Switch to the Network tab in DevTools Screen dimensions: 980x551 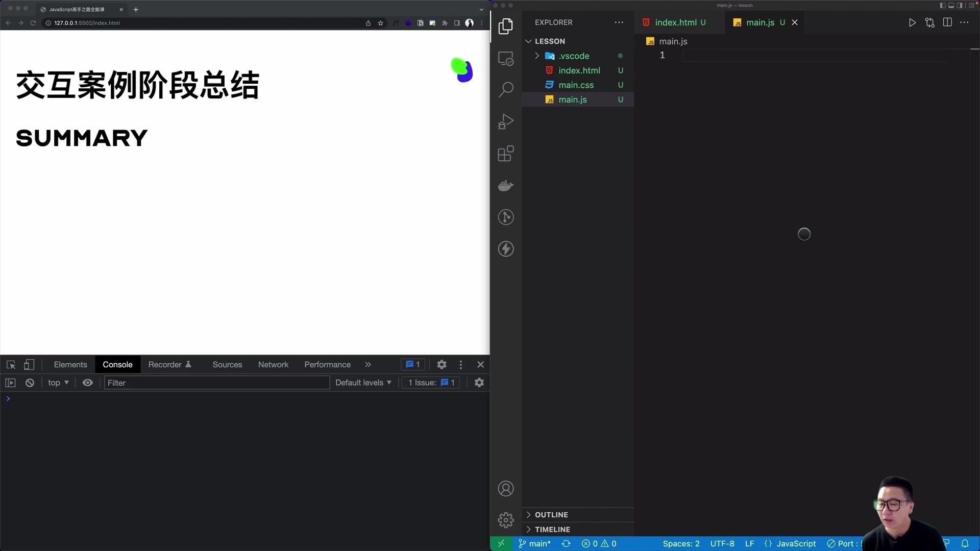pos(273,364)
